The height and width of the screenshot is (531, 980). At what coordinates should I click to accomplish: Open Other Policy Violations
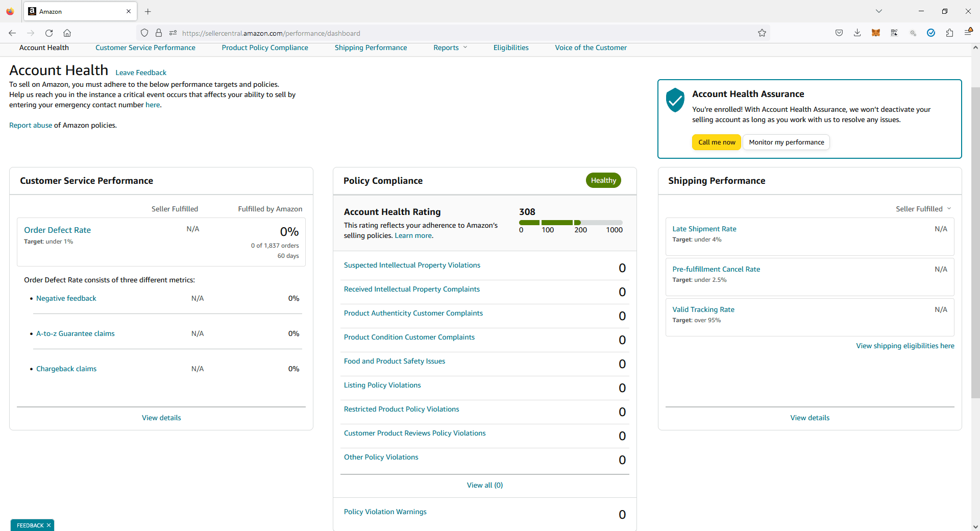(381, 457)
